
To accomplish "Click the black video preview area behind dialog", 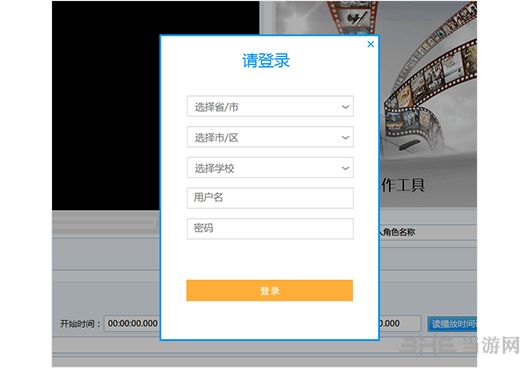I will [105, 105].
